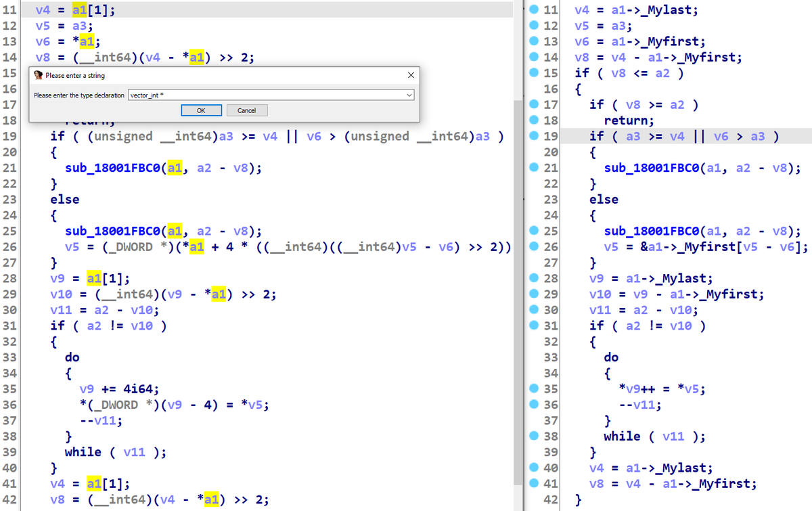Focus the type declaration input containing vector_int *
The height and width of the screenshot is (511, 812).
(271, 95)
